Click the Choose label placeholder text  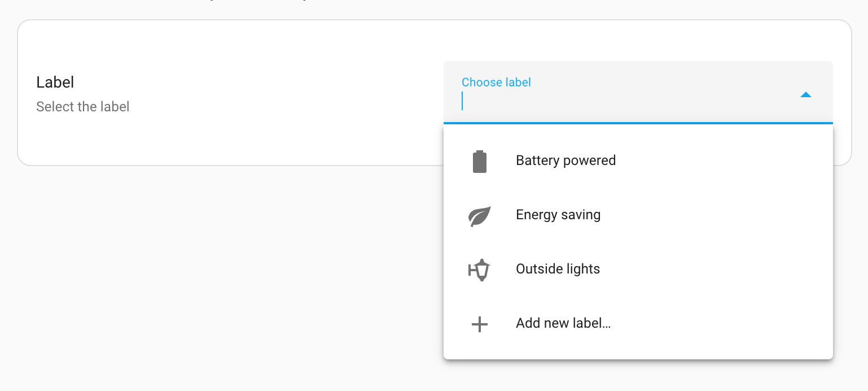[x=496, y=82]
